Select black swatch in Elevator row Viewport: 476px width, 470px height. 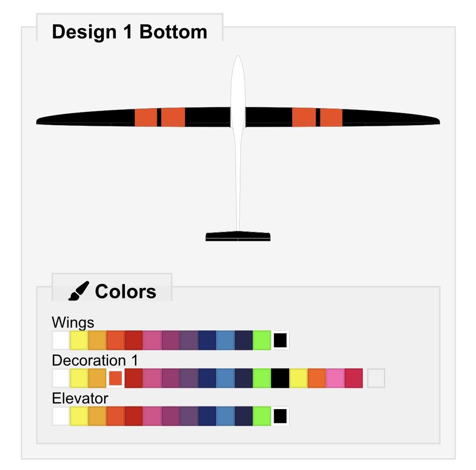pos(280,416)
